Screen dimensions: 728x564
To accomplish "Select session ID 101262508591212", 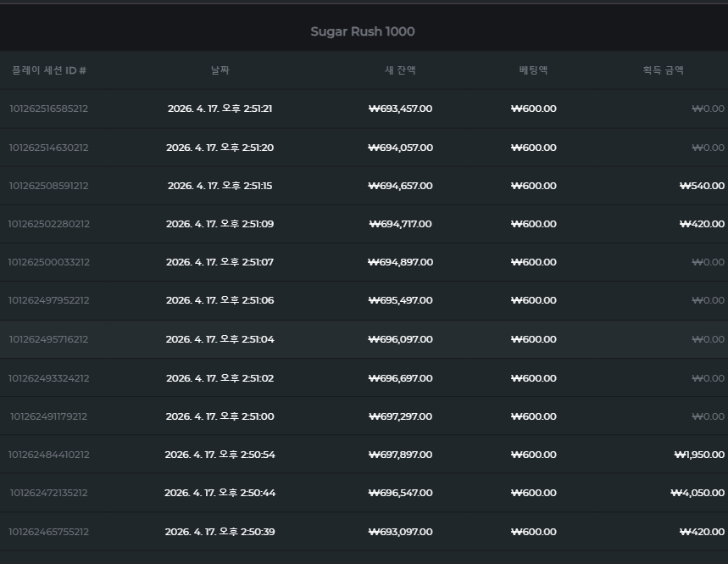I will 49,186.
